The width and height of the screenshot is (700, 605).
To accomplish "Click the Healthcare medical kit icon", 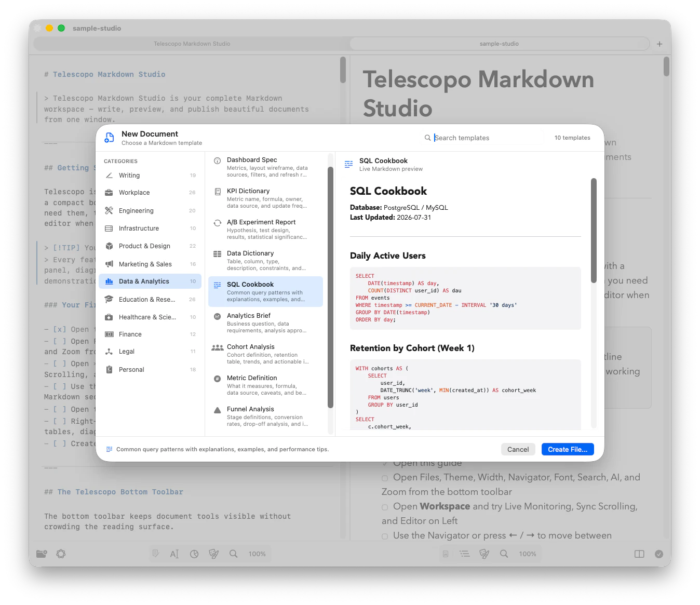I will 109,317.
